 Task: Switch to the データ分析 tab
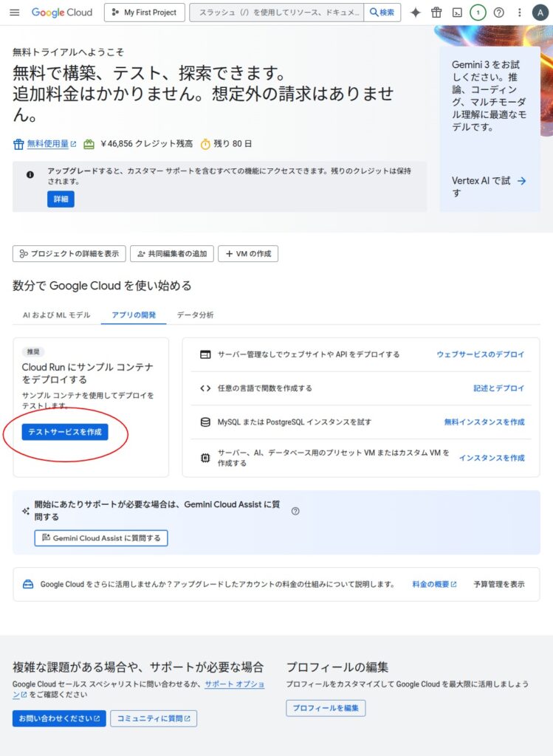[195, 315]
